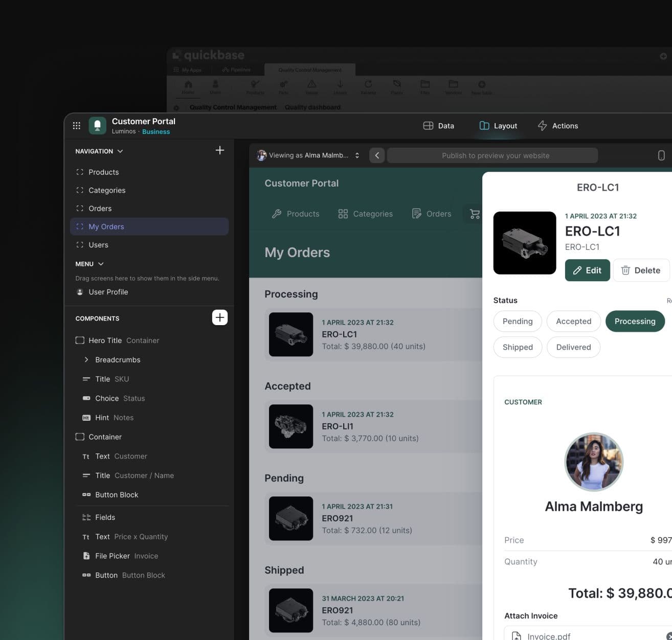Click the Customer Portal preview heading
Viewport: 672px width, 640px height.
[x=302, y=184]
